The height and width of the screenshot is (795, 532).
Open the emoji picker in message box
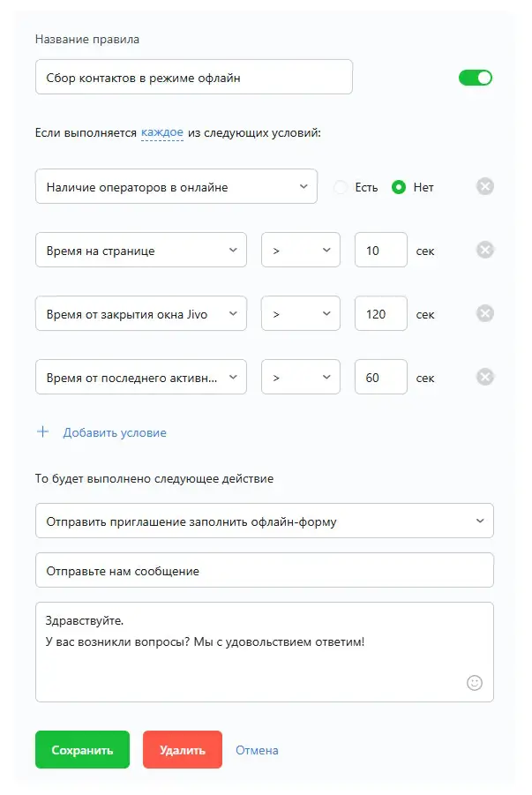pyautogui.click(x=475, y=682)
